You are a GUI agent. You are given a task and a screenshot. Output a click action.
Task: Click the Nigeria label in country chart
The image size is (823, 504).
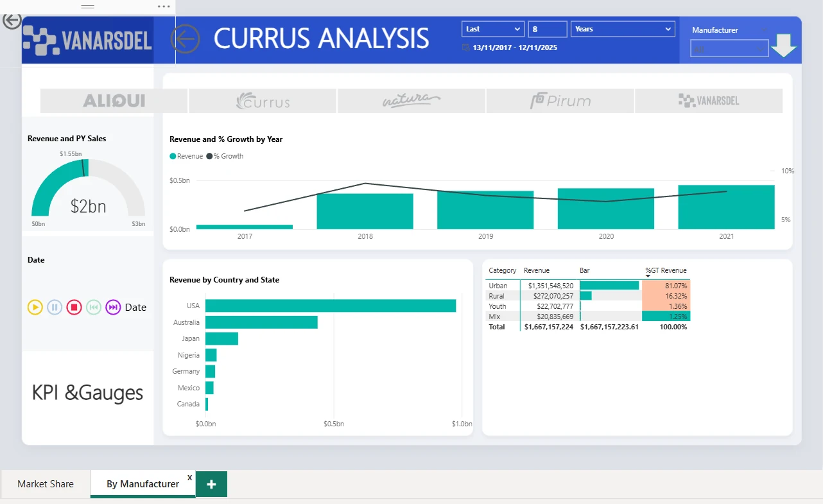click(x=189, y=355)
